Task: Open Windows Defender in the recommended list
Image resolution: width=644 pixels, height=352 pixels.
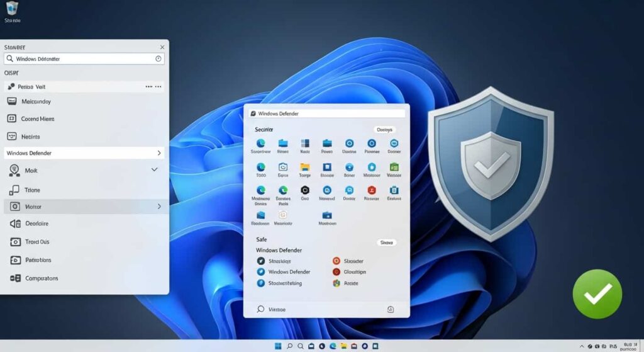Action: (x=284, y=272)
